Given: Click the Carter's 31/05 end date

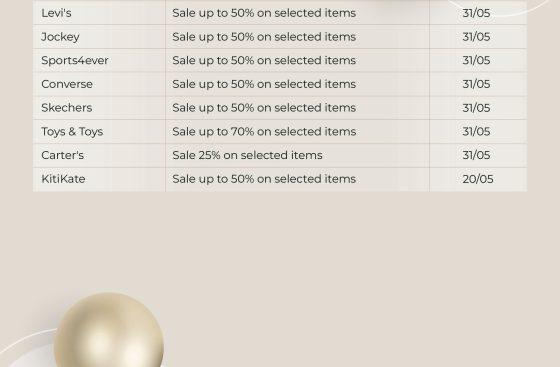Looking at the screenshot, I should pos(476,155).
